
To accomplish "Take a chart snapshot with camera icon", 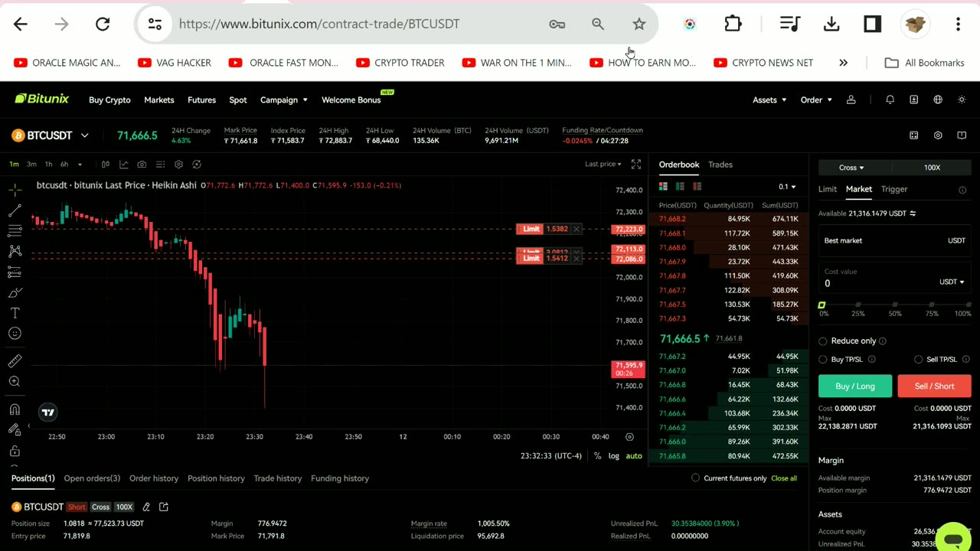I will (142, 164).
